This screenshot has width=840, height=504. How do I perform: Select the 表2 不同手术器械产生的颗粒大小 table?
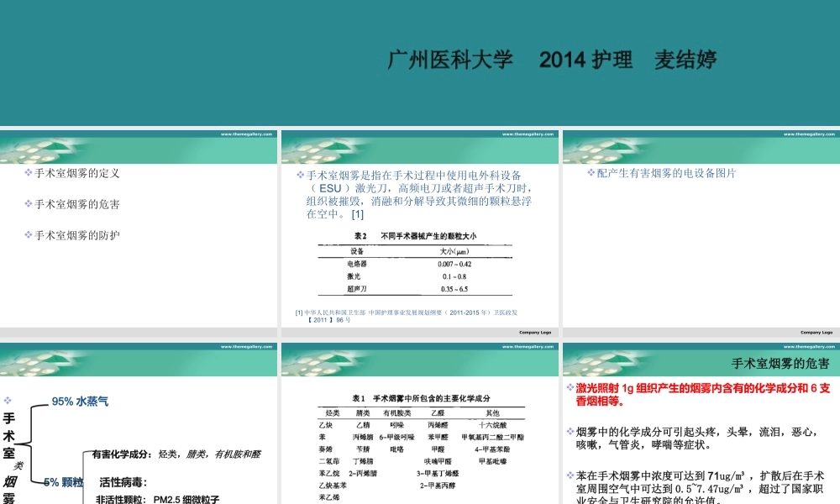tap(415, 262)
